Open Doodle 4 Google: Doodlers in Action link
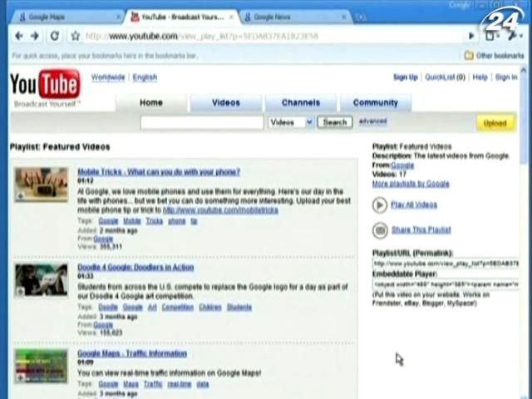Viewport: 532px width, 399px height. point(135,268)
